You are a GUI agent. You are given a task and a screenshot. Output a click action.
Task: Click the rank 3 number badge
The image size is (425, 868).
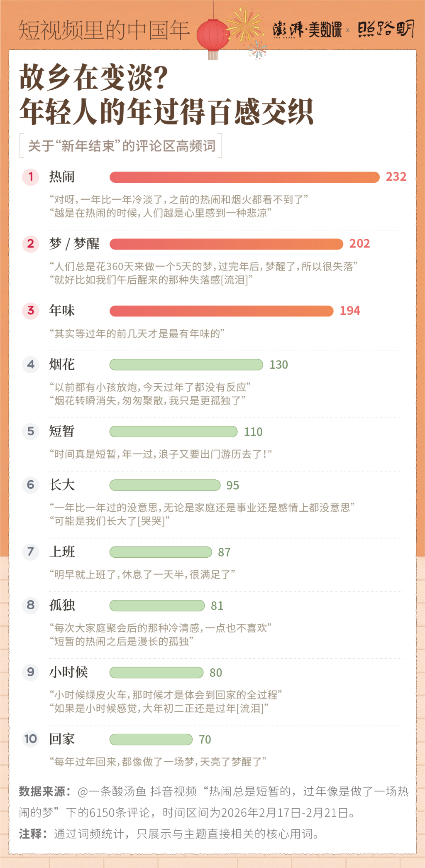coord(31,311)
